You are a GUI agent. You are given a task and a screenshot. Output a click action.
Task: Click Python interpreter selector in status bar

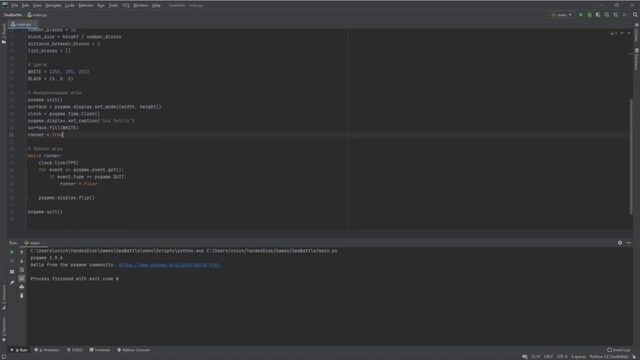[609, 357]
